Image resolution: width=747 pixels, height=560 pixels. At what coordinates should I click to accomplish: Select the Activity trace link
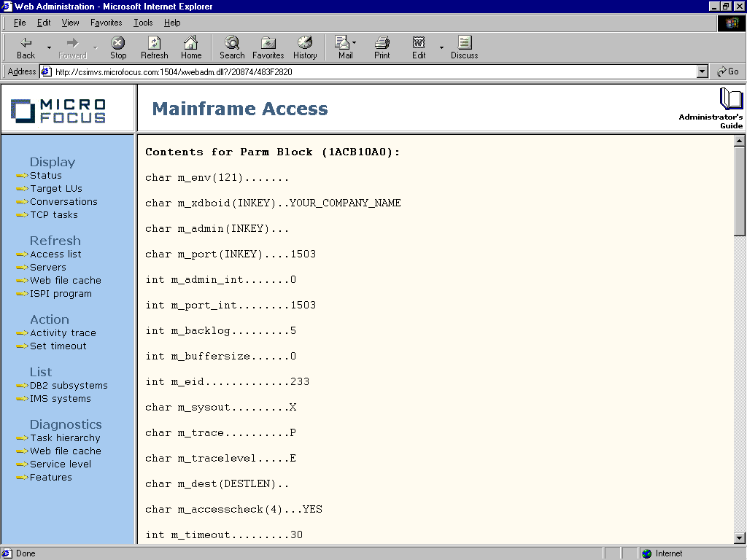point(63,332)
